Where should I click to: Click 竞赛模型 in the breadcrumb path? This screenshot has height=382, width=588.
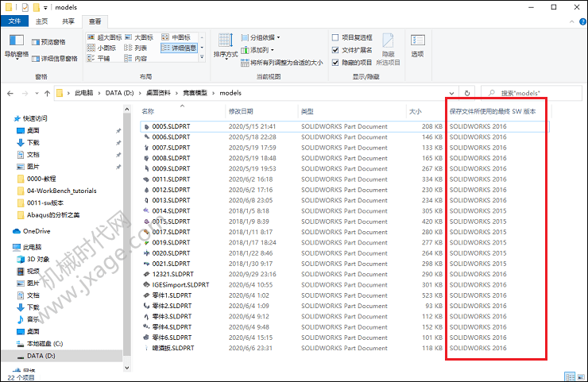pos(195,93)
